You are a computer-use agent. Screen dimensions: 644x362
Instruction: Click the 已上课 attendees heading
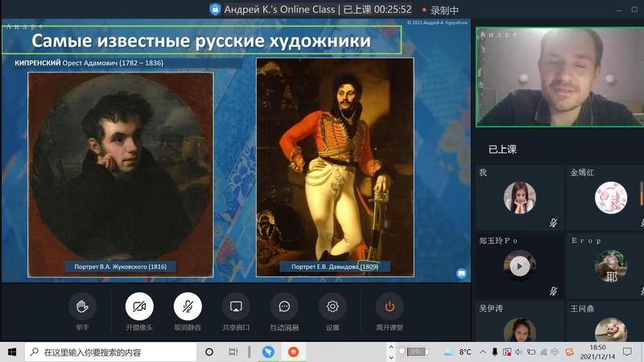(x=502, y=150)
